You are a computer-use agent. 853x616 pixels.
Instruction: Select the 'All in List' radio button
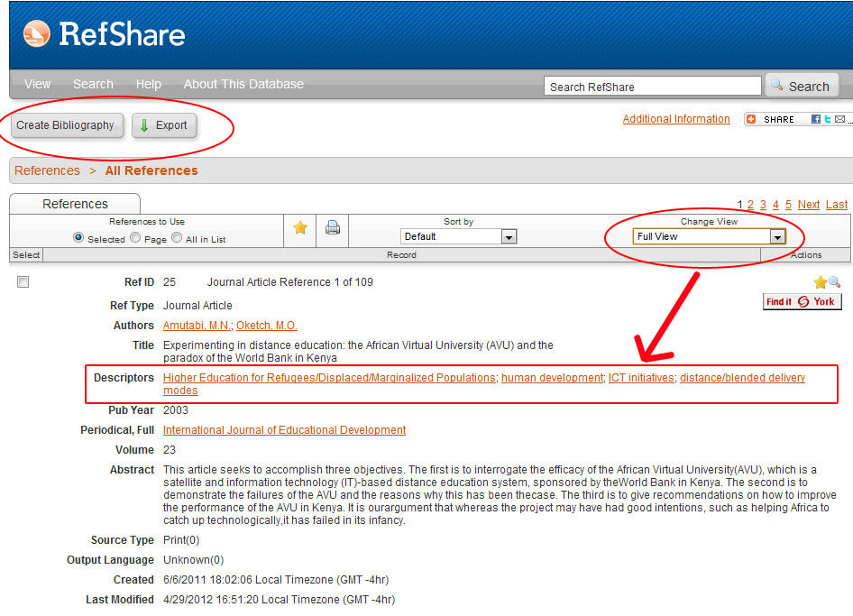[x=177, y=238]
